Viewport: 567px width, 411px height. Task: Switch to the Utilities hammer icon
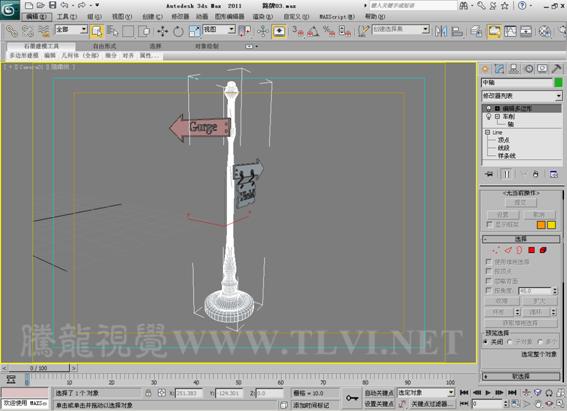click(x=557, y=69)
